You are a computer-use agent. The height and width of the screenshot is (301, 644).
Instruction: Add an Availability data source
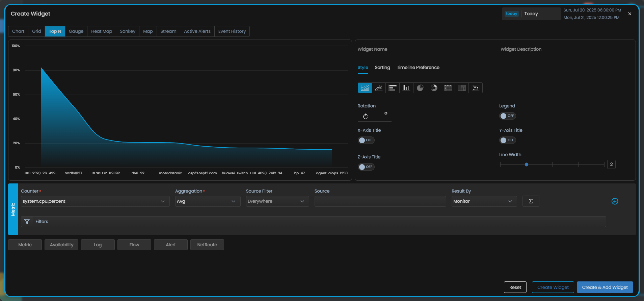[61, 245]
